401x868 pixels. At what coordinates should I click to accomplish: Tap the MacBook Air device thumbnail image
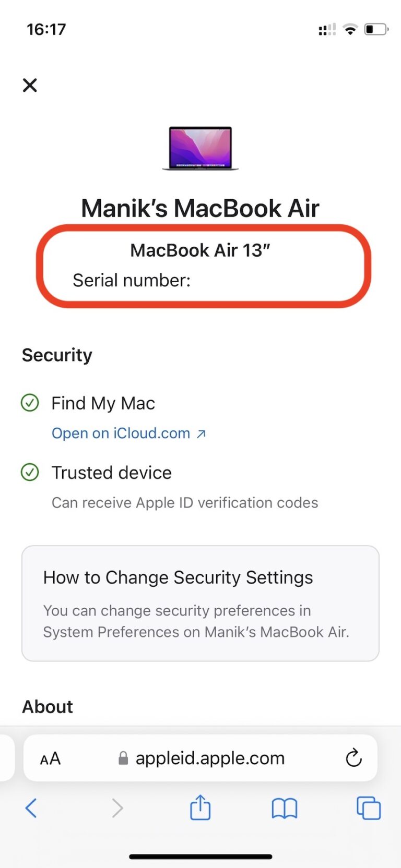[x=200, y=150]
